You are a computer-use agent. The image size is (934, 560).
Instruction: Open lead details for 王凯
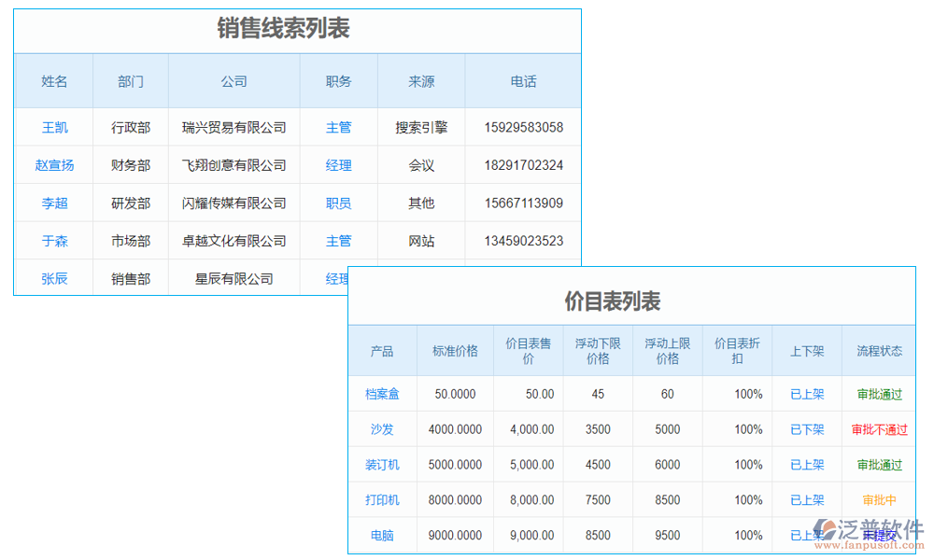(x=54, y=127)
